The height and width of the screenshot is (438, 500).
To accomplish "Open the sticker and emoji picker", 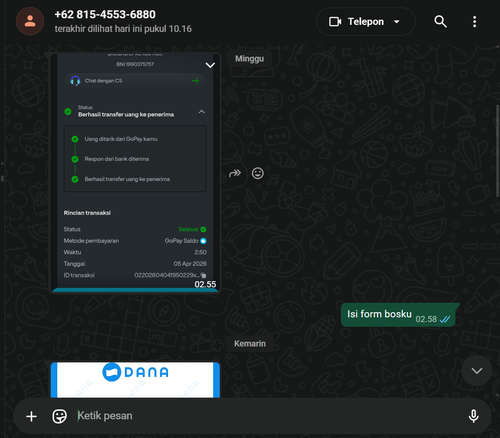I will point(60,416).
